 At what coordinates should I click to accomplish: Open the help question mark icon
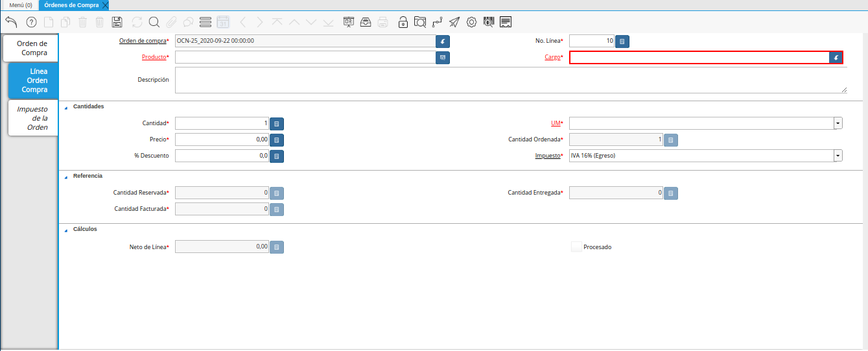click(x=31, y=22)
